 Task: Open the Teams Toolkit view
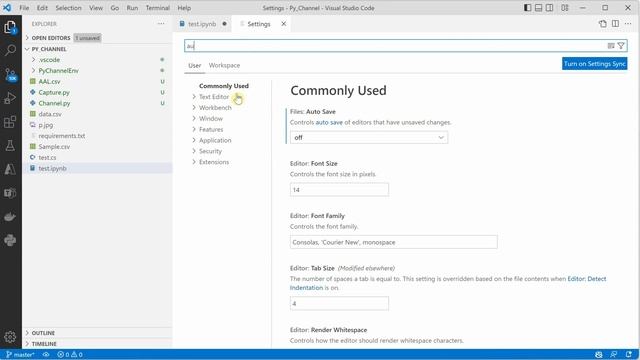click(x=10, y=193)
